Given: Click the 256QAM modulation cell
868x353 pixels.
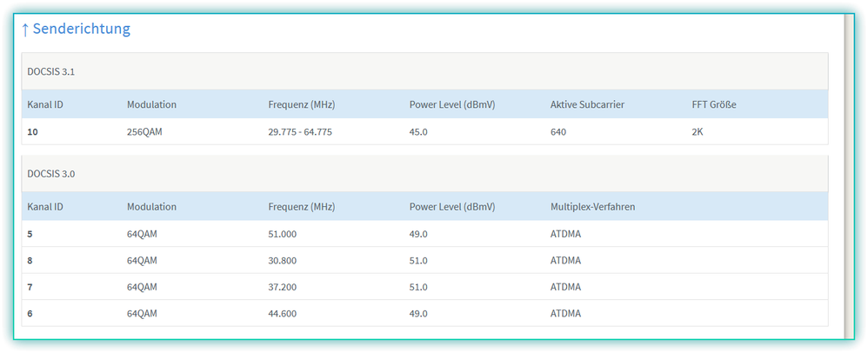Looking at the screenshot, I should (x=146, y=131).
